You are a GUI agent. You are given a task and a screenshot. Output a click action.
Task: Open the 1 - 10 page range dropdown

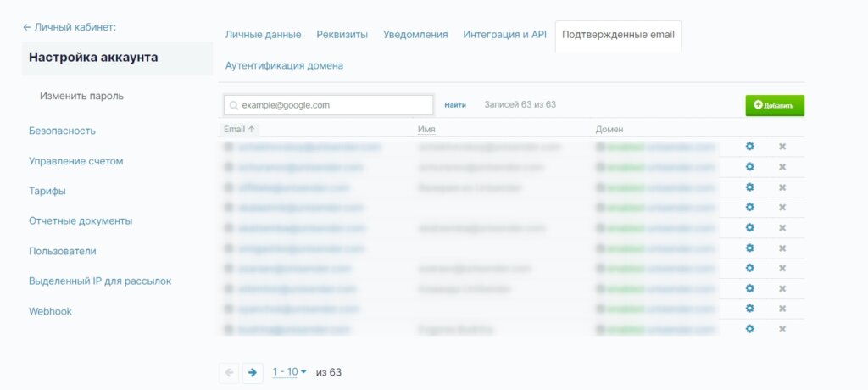(289, 371)
